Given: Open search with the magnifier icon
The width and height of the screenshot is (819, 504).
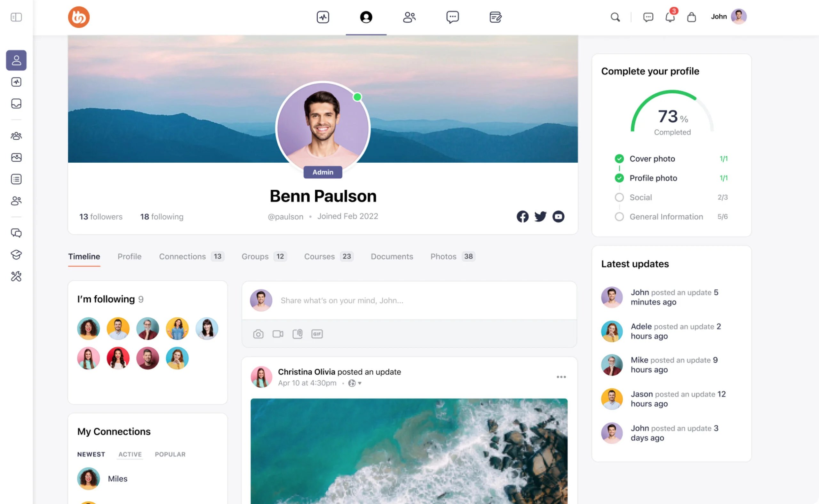Looking at the screenshot, I should pyautogui.click(x=615, y=17).
